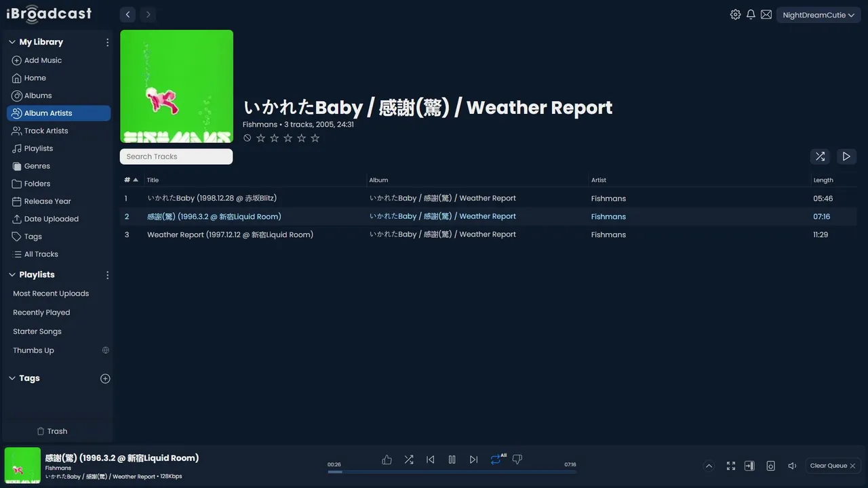Image resolution: width=868 pixels, height=488 pixels.
Task: Open the NightDreamCutie account dropdown
Action: (818, 15)
